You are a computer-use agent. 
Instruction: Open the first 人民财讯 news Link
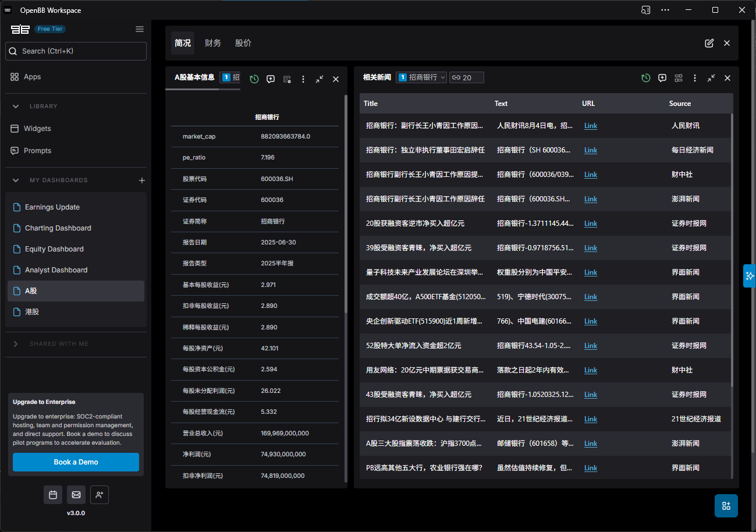pyautogui.click(x=590, y=125)
